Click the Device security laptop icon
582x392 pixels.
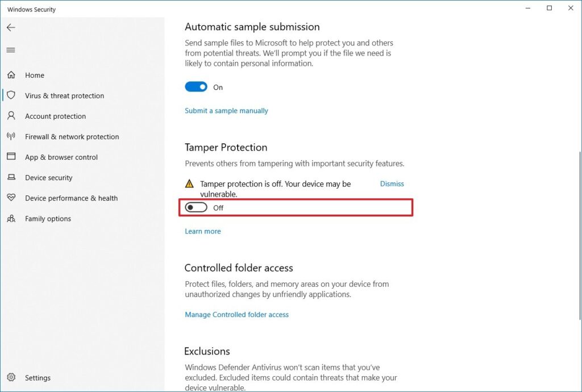pyautogui.click(x=11, y=177)
